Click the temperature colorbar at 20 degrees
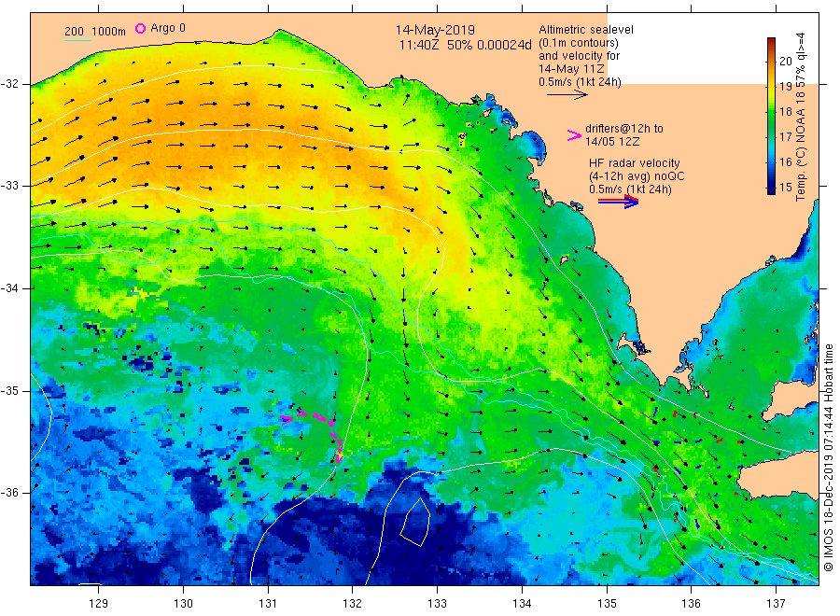The height and width of the screenshot is (616, 840). coord(771,61)
